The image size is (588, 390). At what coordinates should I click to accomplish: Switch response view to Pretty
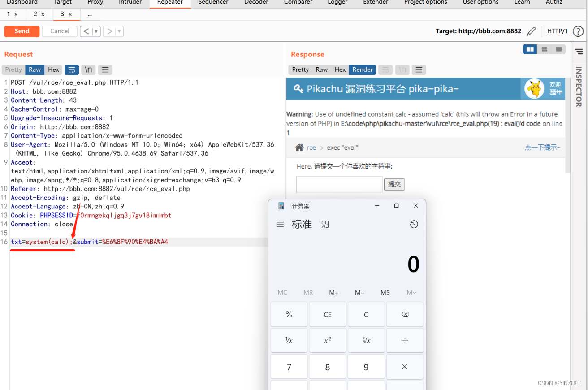[x=300, y=69]
